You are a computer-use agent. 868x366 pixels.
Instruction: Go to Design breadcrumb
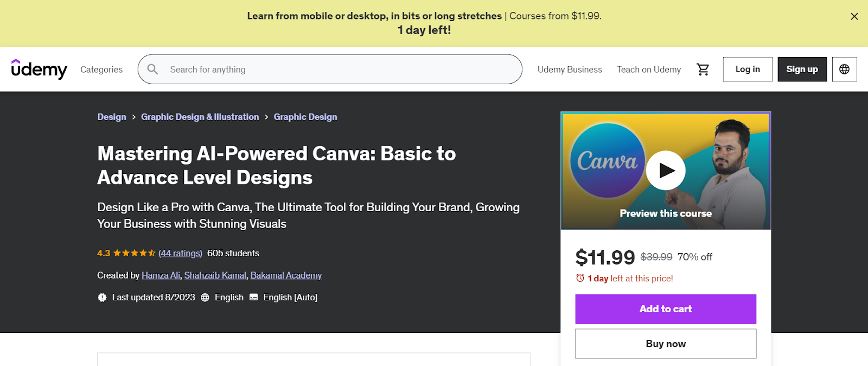click(x=112, y=117)
